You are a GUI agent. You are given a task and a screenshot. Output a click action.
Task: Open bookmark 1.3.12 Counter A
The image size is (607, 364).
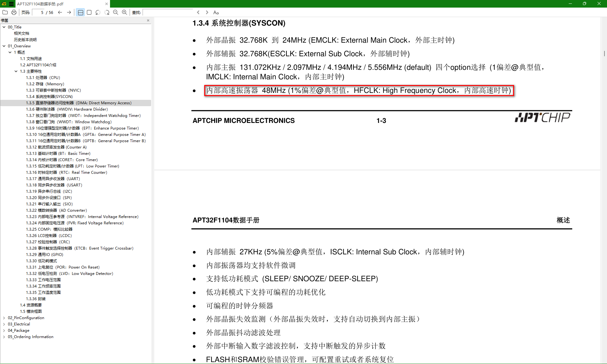point(56,147)
